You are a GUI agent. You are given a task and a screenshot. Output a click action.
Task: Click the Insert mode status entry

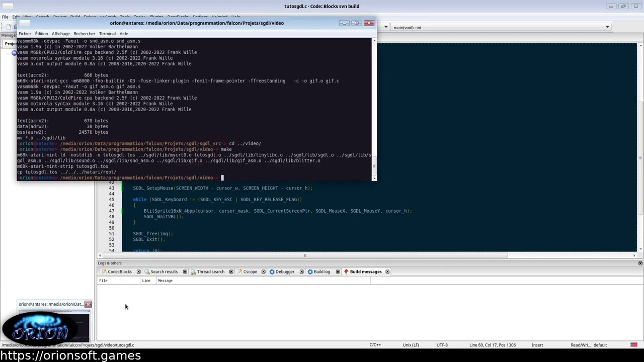(x=537, y=345)
